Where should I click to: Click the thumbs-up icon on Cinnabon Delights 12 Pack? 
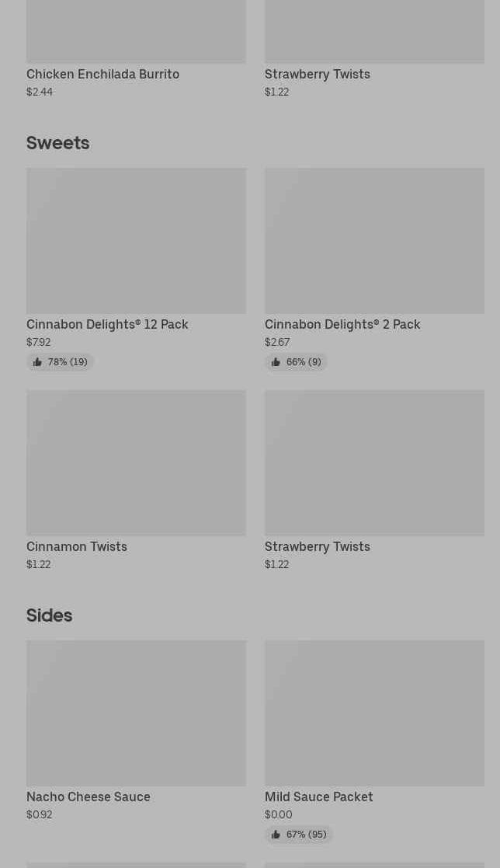point(37,362)
